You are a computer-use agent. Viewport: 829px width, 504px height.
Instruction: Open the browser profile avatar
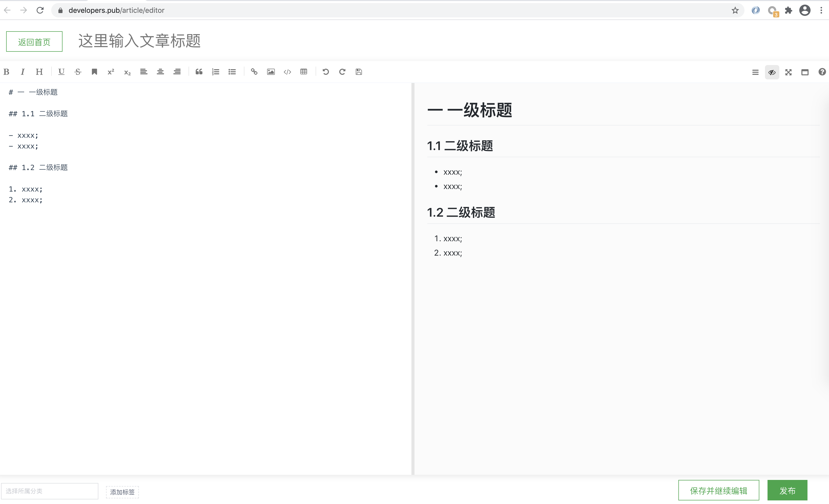pos(805,10)
